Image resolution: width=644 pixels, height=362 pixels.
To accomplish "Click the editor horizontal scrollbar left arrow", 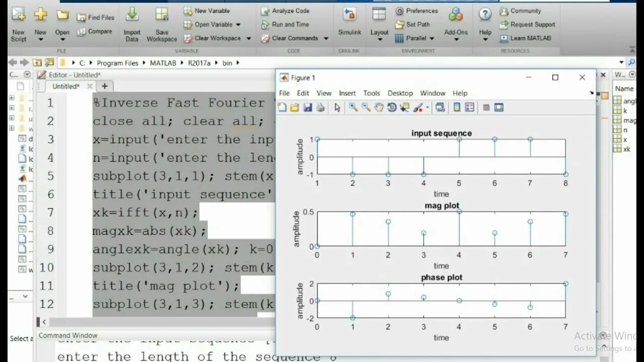I will coord(44,322).
